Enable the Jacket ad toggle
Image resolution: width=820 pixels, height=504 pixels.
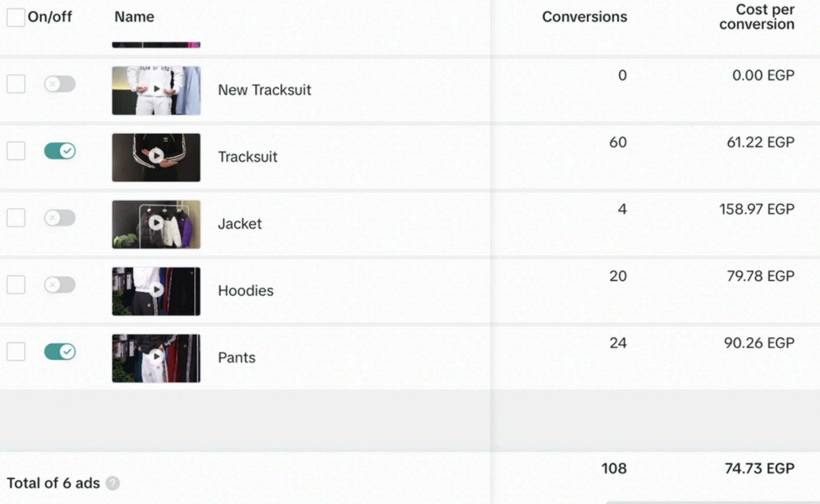pyautogui.click(x=59, y=218)
